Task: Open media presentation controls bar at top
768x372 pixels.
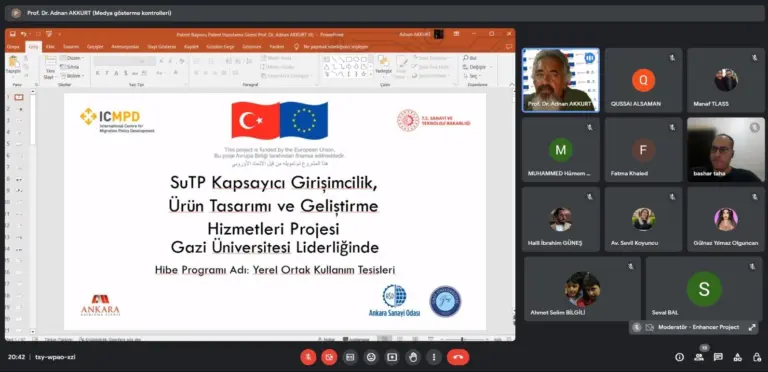Action: (384, 13)
